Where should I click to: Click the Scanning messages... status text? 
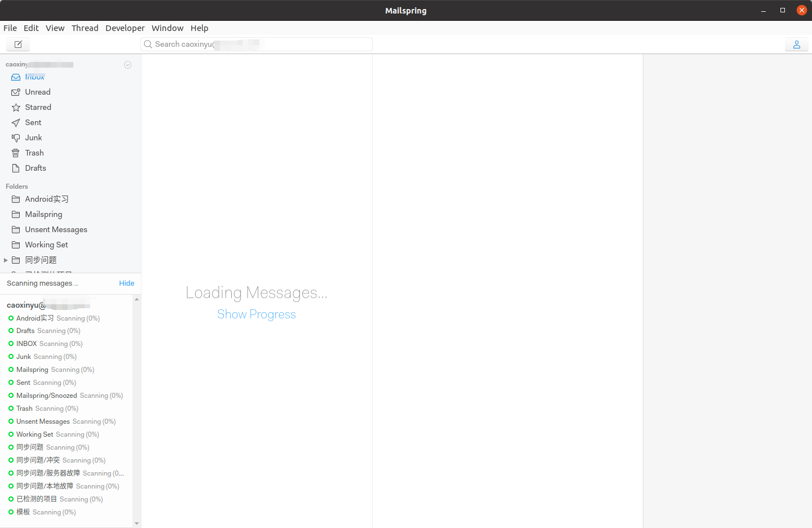click(x=42, y=283)
